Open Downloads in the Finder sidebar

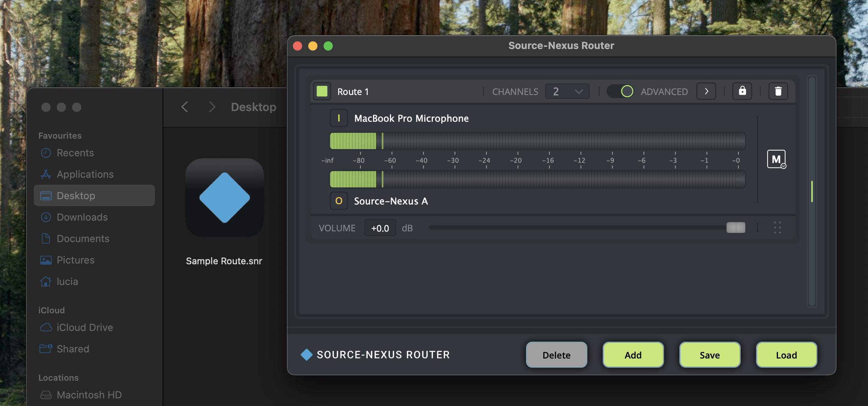click(x=94, y=217)
